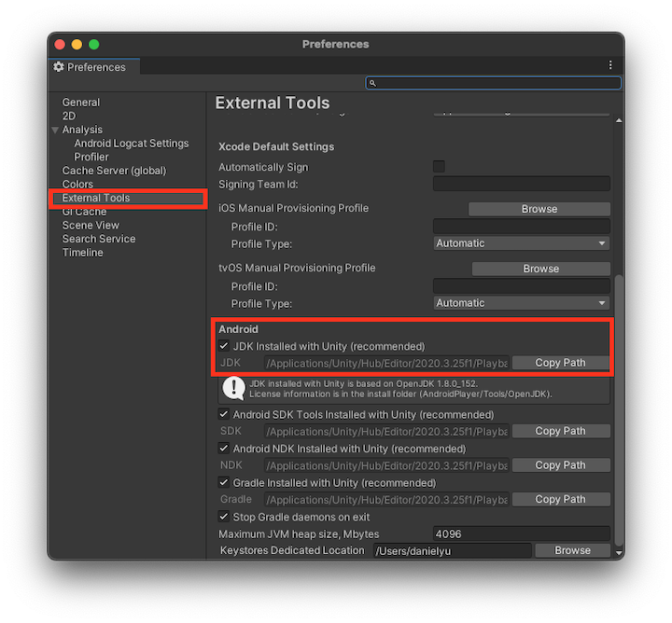672x623 pixels.
Task: Open iOS Profile Type dropdown
Action: (x=521, y=243)
